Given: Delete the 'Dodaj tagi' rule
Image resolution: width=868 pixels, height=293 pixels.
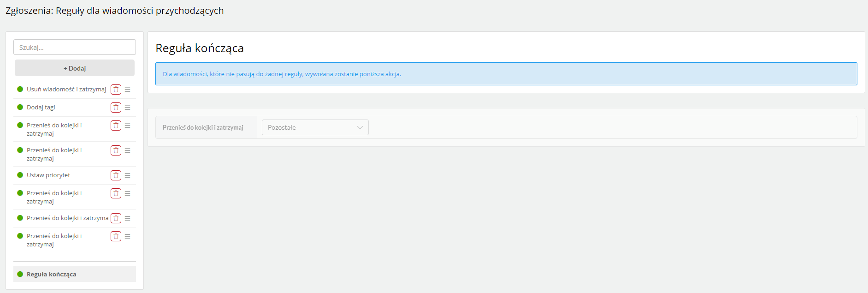Looking at the screenshot, I should click(116, 108).
